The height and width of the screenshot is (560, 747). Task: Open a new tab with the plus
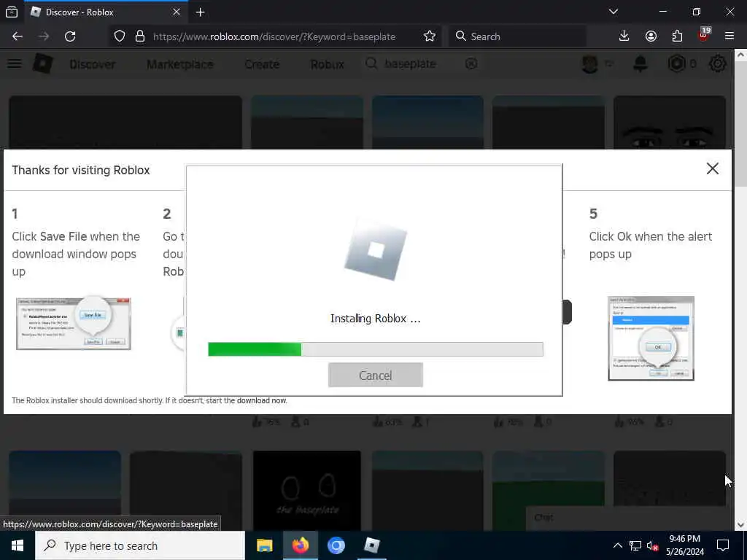coord(201,12)
